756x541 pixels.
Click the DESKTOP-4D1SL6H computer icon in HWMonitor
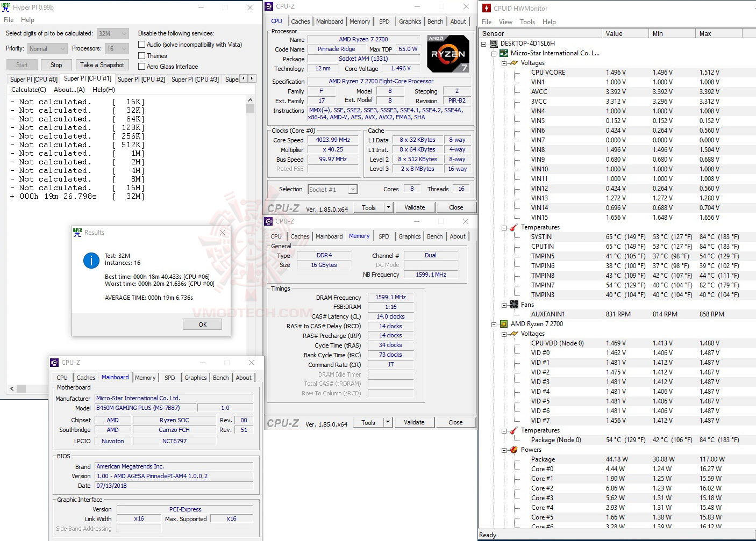494,44
